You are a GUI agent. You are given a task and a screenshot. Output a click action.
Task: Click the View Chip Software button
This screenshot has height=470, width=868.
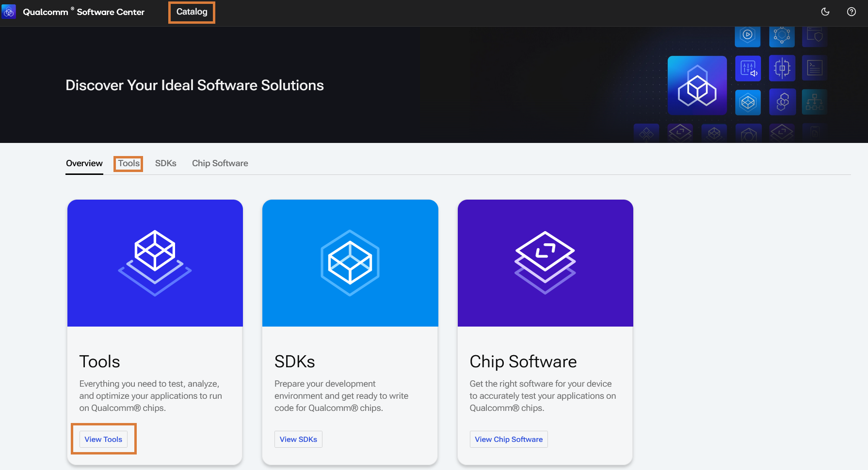(509, 439)
